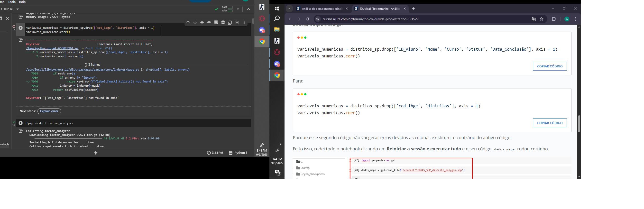Toggle the KeyError traceback output icon
644x209 pixels.
point(21,40)
